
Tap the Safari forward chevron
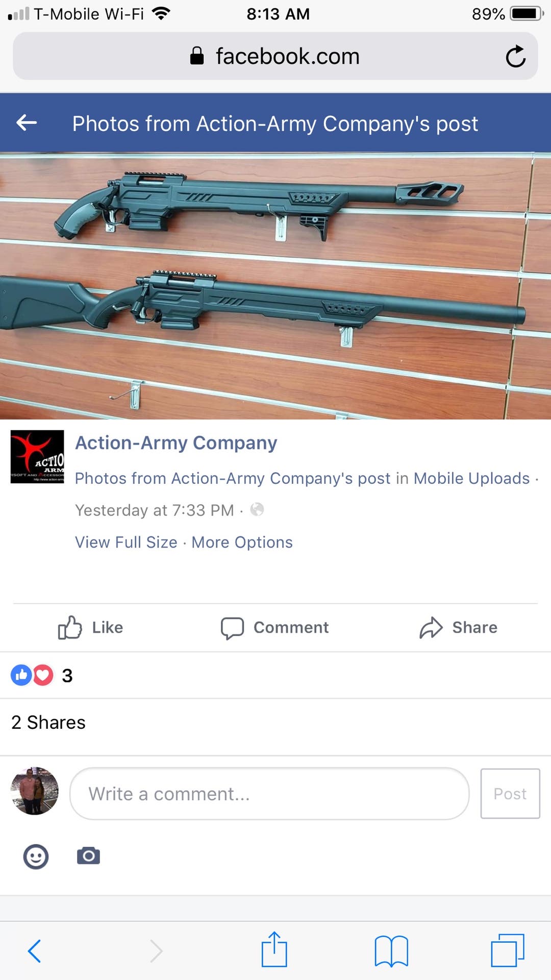tap(157, 950)
